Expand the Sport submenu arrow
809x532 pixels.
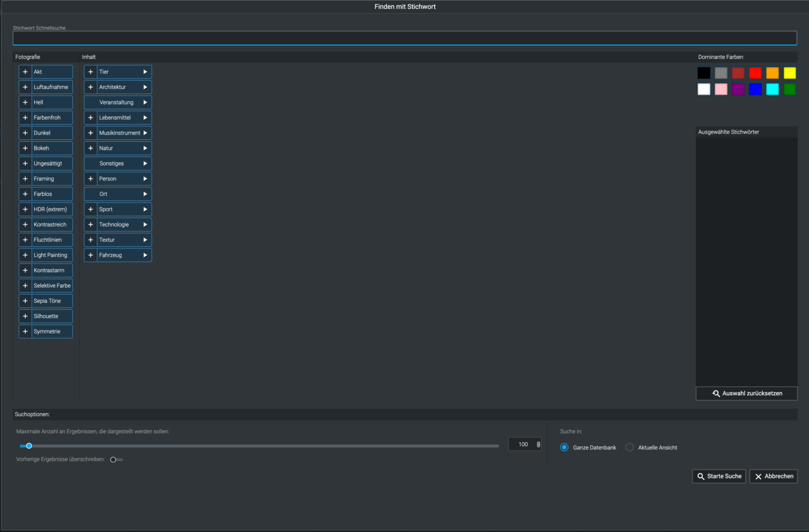[x=145, y=209]
